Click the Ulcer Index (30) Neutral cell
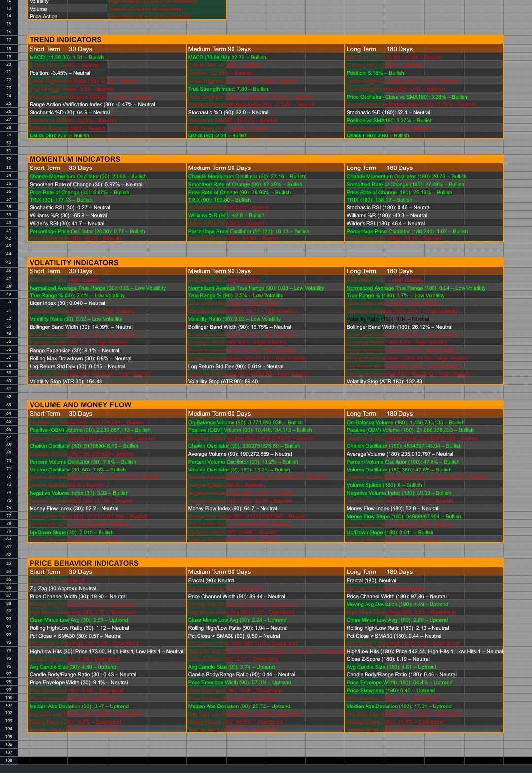This screenshot has height=773, width=532. (x=67, y=303)
